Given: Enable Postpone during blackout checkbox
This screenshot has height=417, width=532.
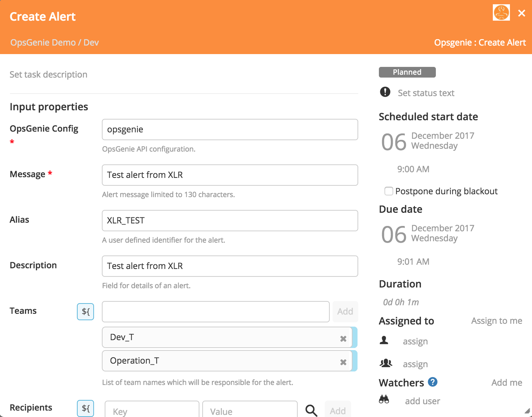Looking at the screenshot, I should click(x=389, y=191).
